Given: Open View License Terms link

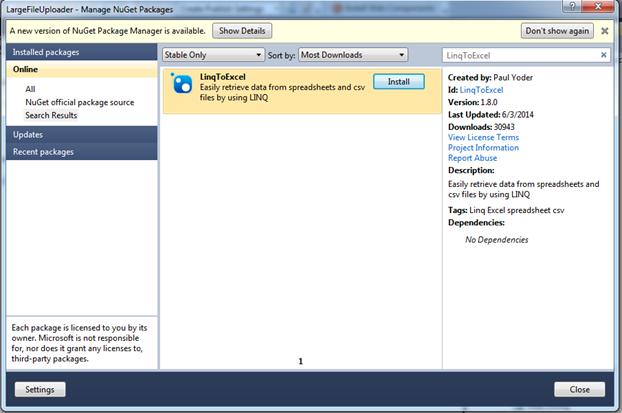Looking at the screenshot, I should (484, 137).
